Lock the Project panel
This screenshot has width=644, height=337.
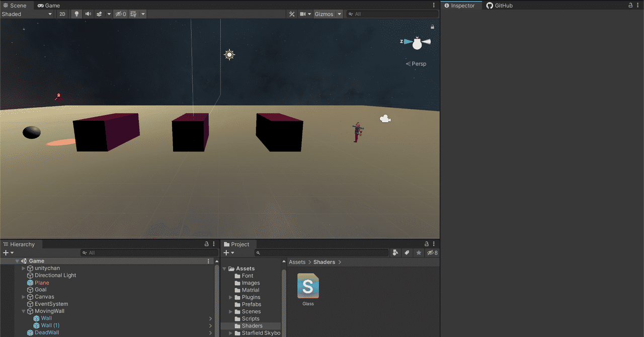coord(427,244)
